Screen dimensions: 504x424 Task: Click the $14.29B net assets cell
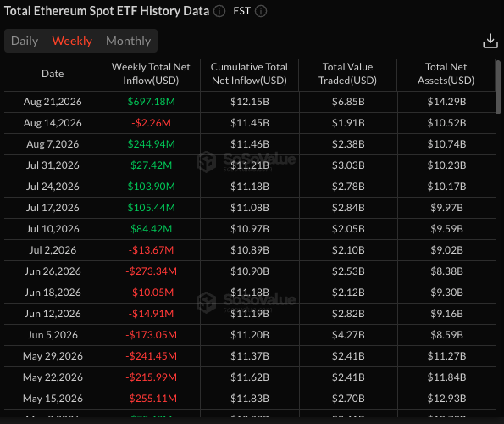pos(446,102)
